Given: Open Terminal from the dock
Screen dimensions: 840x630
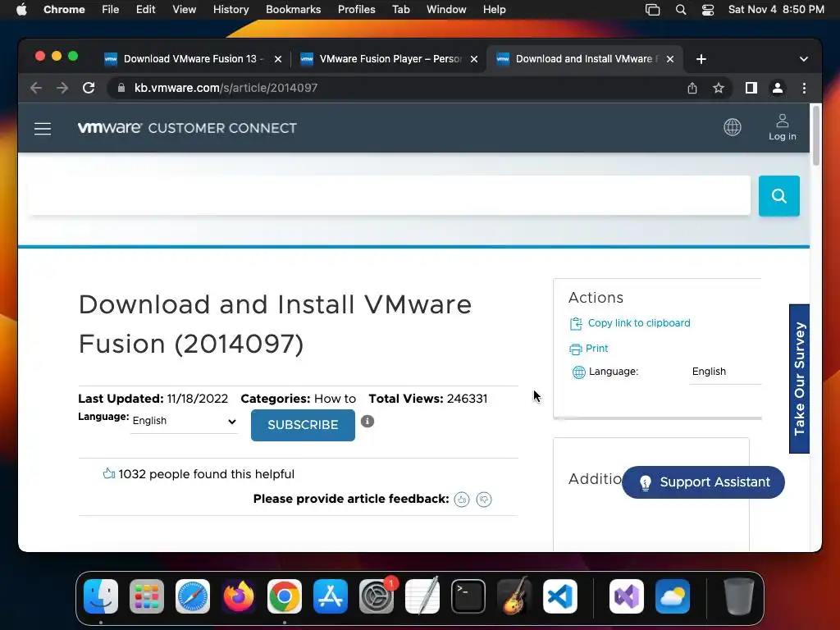Looking at the screenshot, I should tap(468, 596).
